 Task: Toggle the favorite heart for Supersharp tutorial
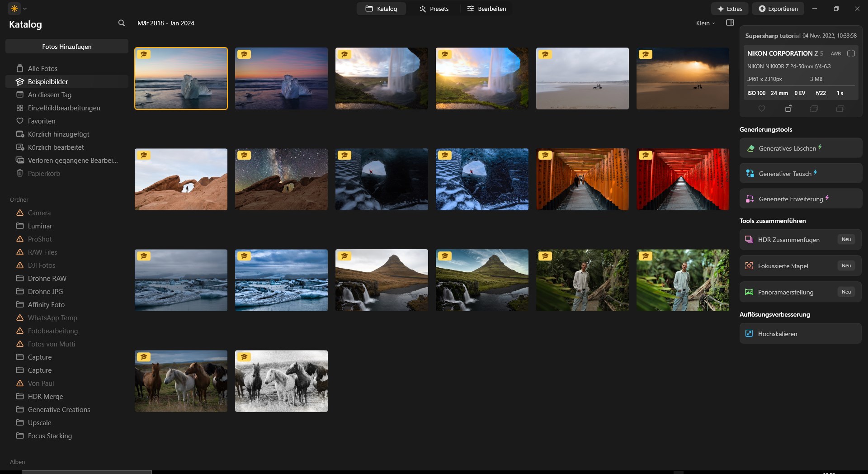pos(762,109)
